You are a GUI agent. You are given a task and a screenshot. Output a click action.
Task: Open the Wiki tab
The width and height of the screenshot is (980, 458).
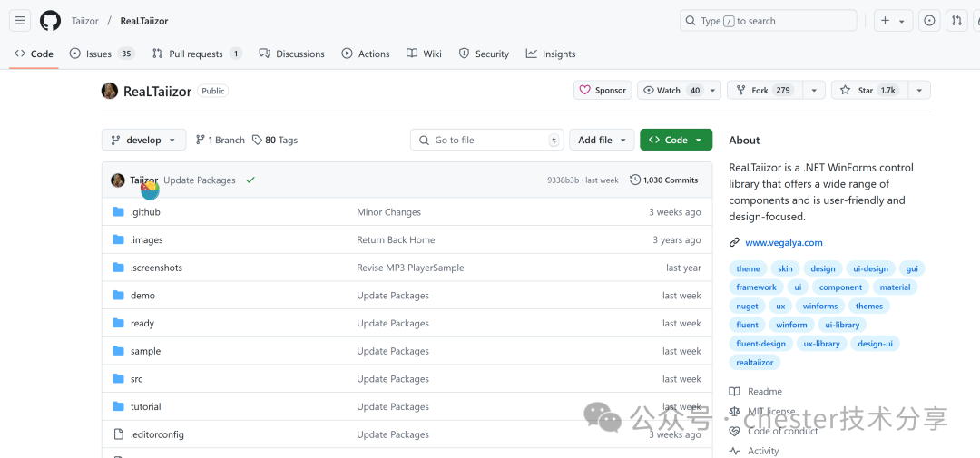pos(424,54)
